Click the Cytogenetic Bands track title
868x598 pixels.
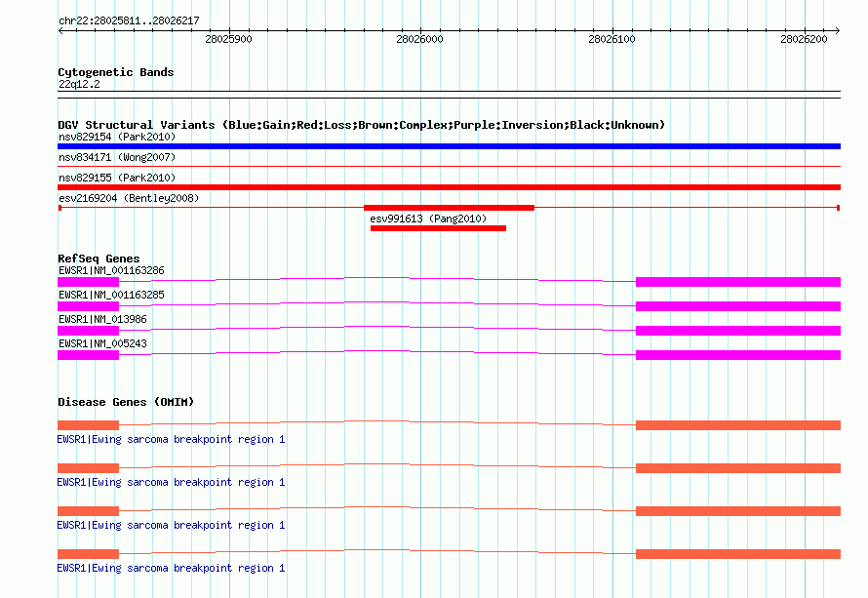tap(116, 72)
